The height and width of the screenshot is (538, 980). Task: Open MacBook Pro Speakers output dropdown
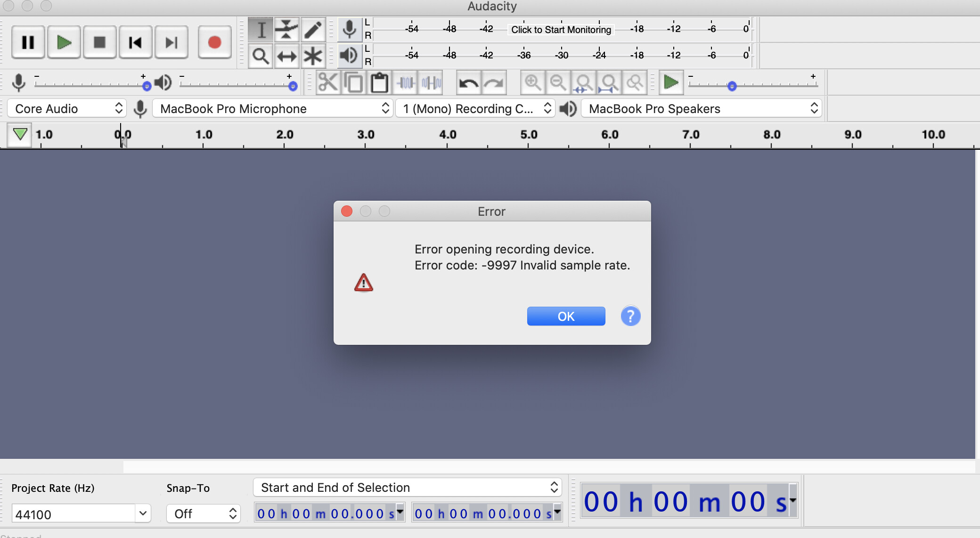tap(702, 109)
